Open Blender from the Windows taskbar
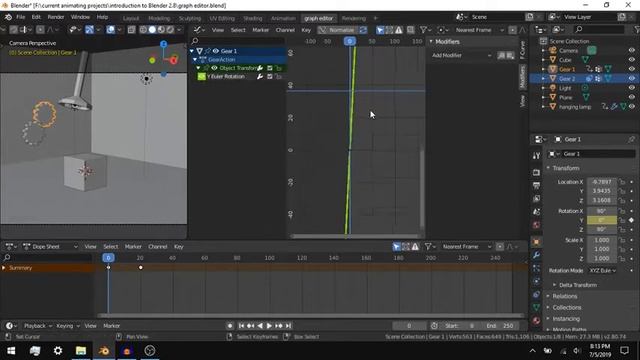This screenshot has width=640, height=360. [x=104, y=351]
